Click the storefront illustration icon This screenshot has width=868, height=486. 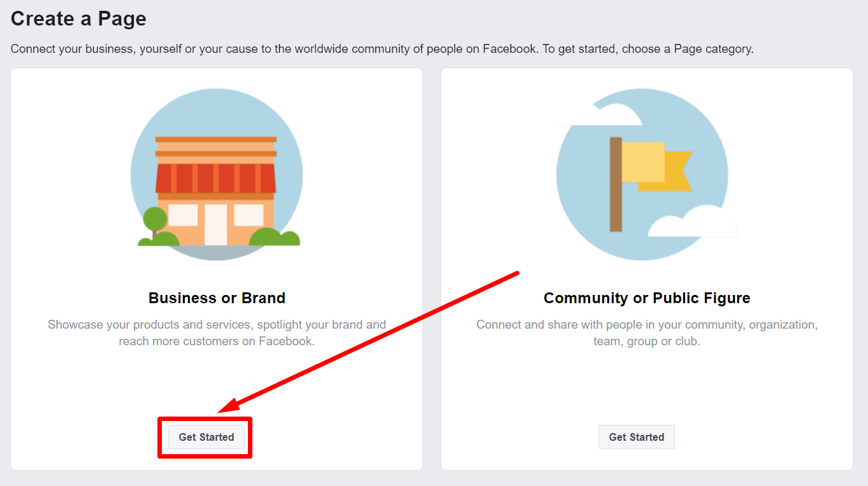pos(217,175)
